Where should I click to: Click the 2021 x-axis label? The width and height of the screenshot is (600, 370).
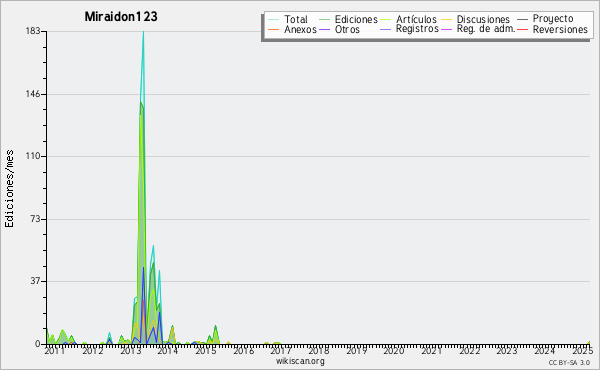click(432, 350)
